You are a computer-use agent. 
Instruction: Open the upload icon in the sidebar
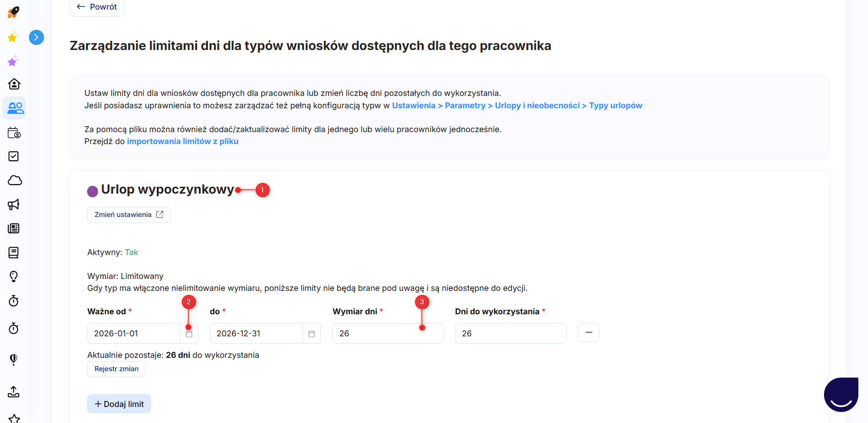(14, 391)
